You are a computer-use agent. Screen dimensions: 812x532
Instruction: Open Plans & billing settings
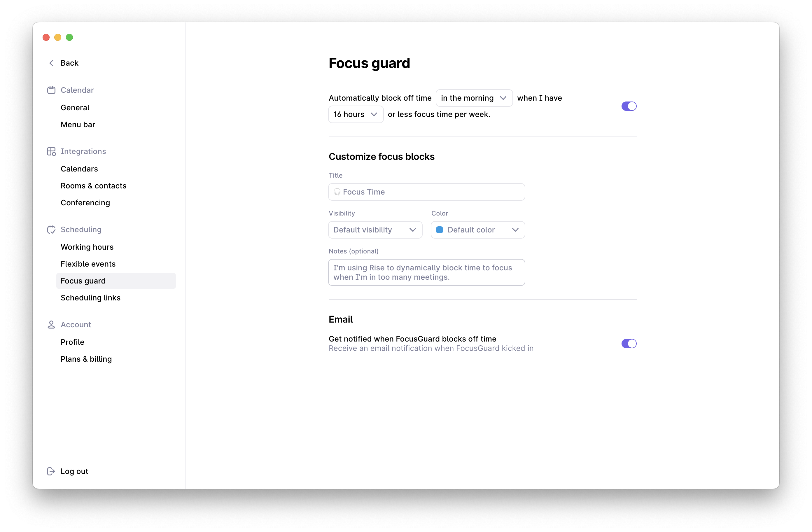point(86,359)
